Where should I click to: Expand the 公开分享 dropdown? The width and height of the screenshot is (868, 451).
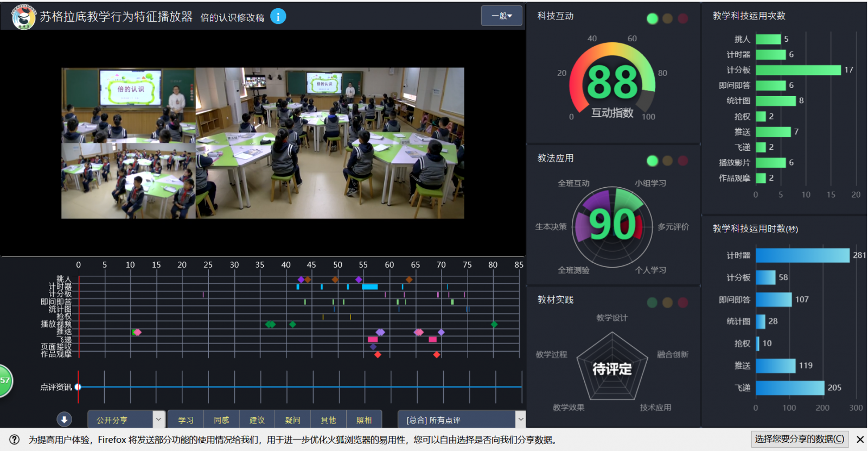(158, 420)
